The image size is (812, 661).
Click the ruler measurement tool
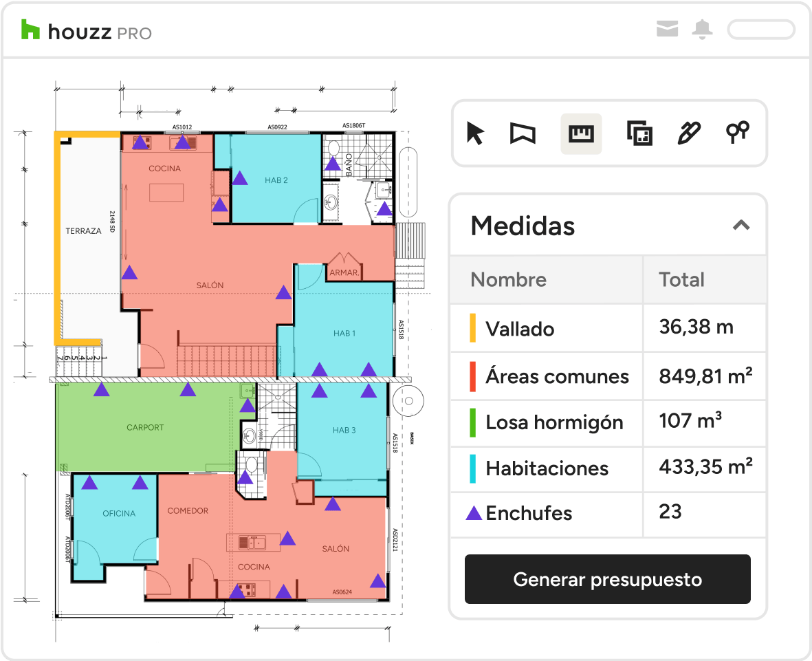pos(581,133)
